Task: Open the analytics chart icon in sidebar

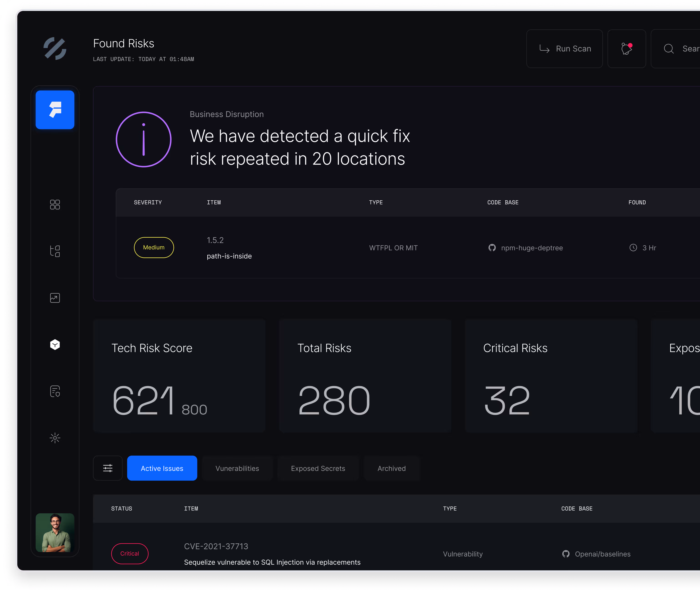Action: [55, 298]
